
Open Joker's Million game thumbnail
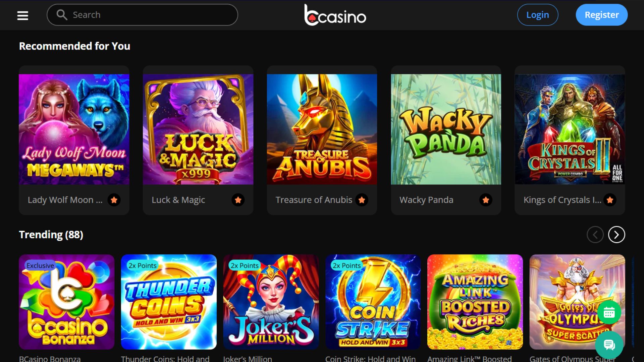coord(271,302)
